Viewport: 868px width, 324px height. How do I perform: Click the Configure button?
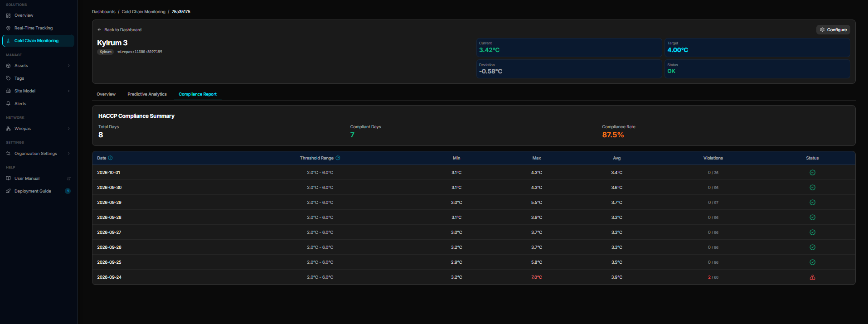[833, 30]
